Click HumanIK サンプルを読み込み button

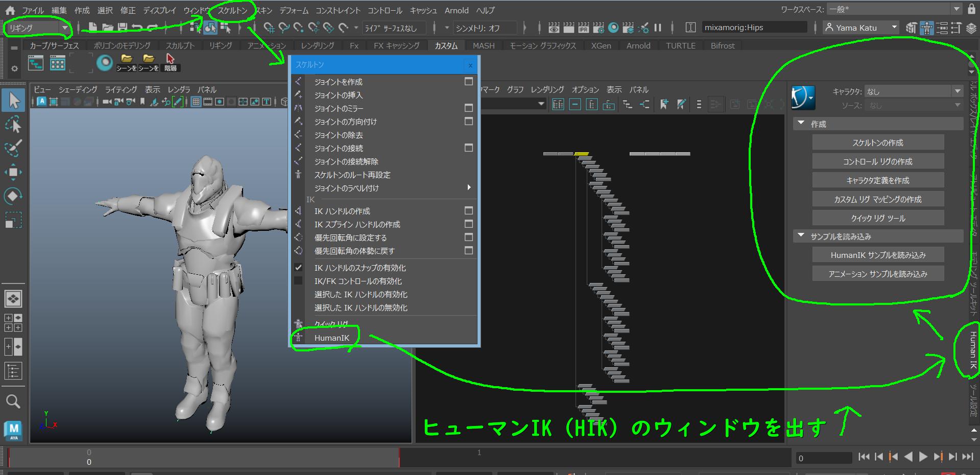pos(878,255)
